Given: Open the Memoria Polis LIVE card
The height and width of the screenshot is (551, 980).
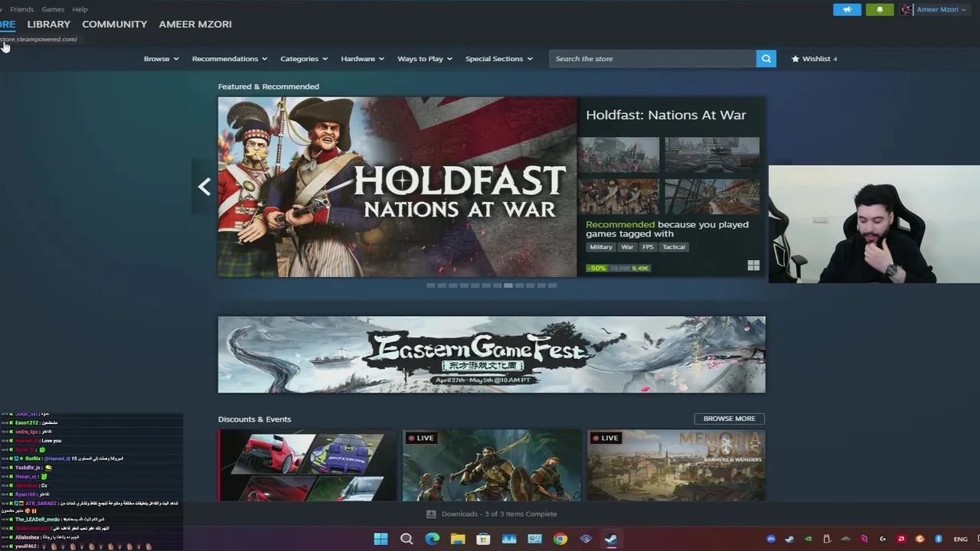Looking at the screenshot, I should tap(676, 465).
